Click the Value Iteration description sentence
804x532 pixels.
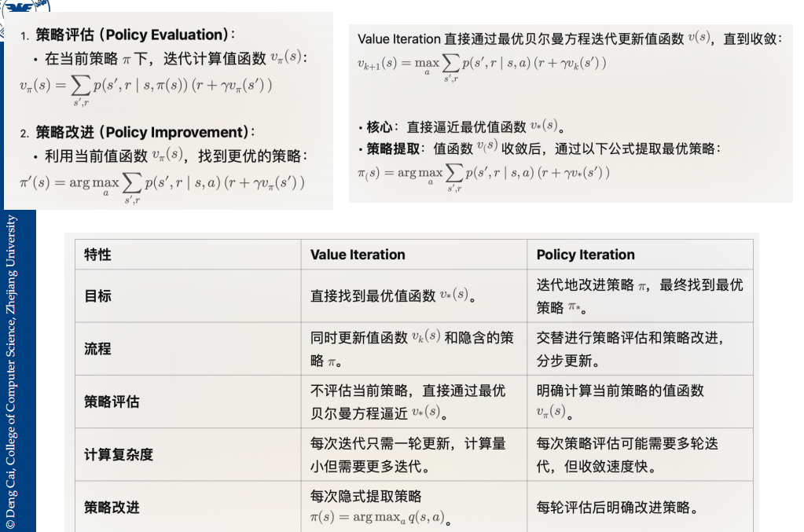tap(570, 39)
